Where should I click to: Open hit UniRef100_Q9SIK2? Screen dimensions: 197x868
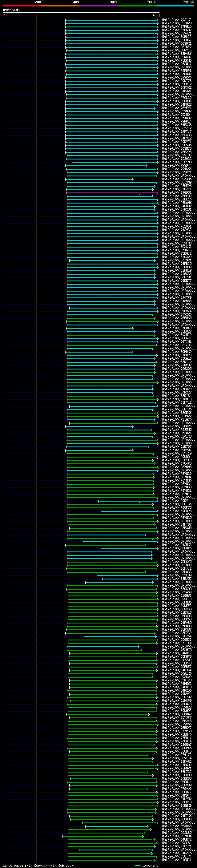click(x=177, y=20)
